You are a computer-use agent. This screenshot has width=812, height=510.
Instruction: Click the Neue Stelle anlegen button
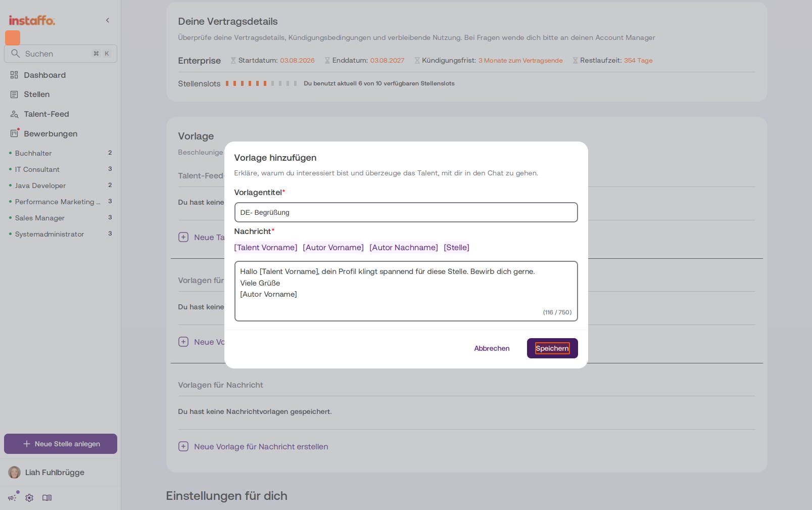tap(61, 444)
